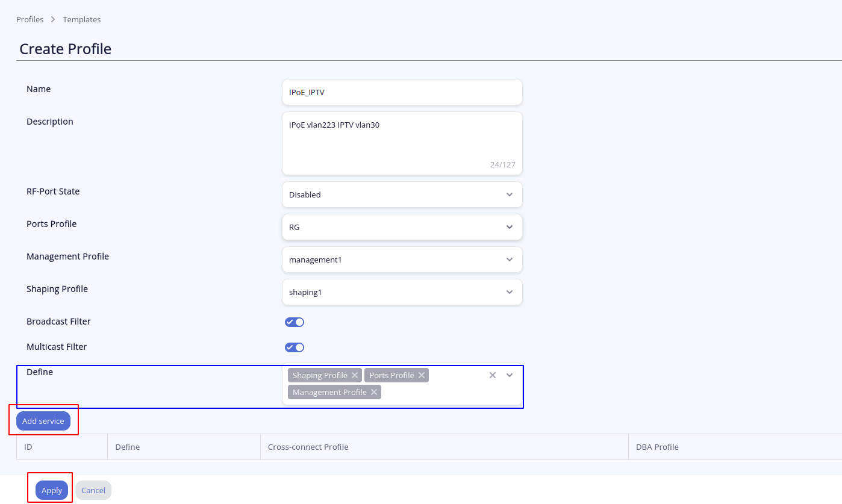Image resolution: width=842 pixels, height=504 pixels.
Task: Toggle the Multicast Filter switch
Action: coord(295,347)
